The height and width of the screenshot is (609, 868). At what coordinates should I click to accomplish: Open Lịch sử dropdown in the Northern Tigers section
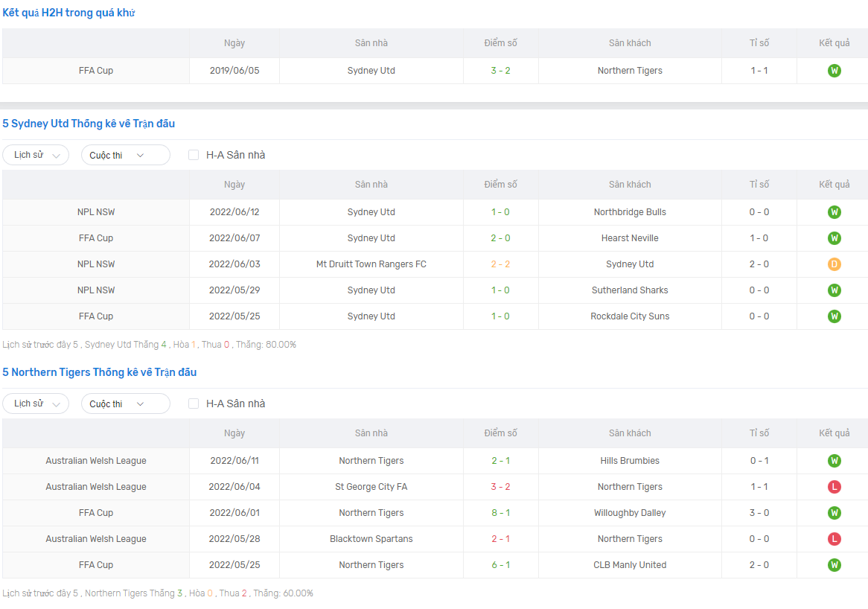(36, 404)
